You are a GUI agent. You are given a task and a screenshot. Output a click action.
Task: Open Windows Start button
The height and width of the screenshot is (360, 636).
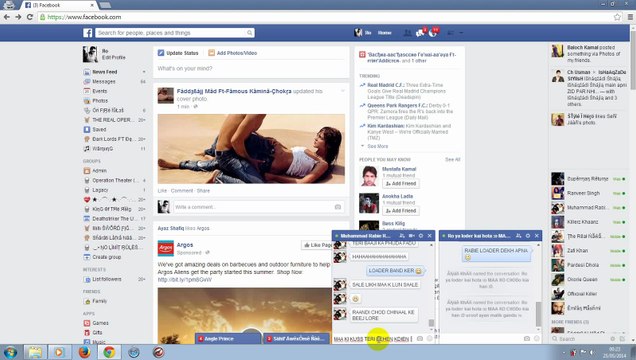click(10, 352)
